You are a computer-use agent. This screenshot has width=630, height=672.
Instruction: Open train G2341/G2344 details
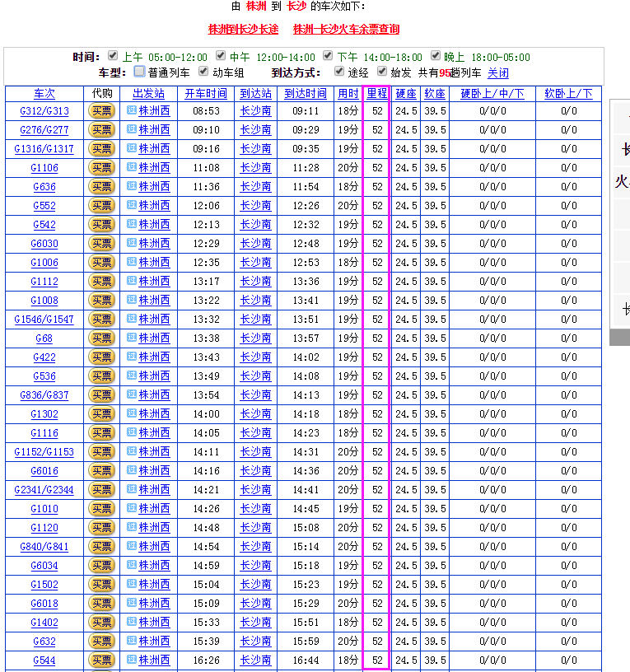[x=44, y=490]
